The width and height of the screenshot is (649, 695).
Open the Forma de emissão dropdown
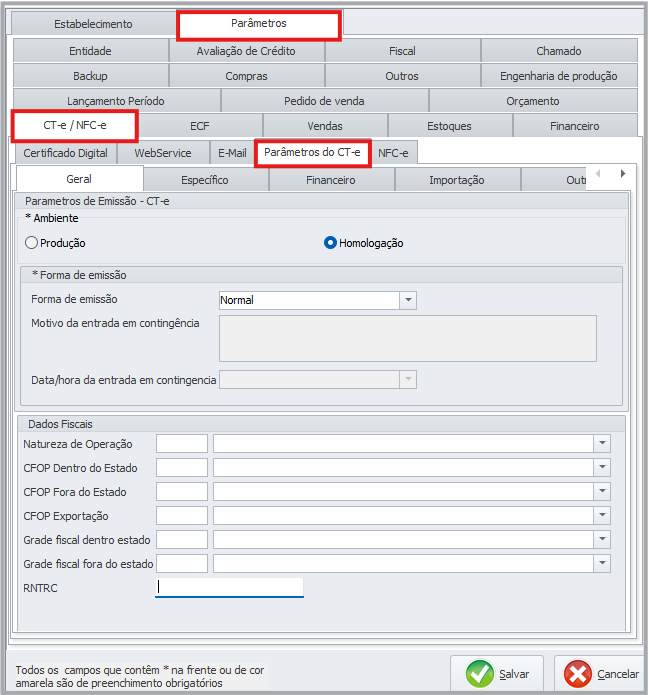407,300
